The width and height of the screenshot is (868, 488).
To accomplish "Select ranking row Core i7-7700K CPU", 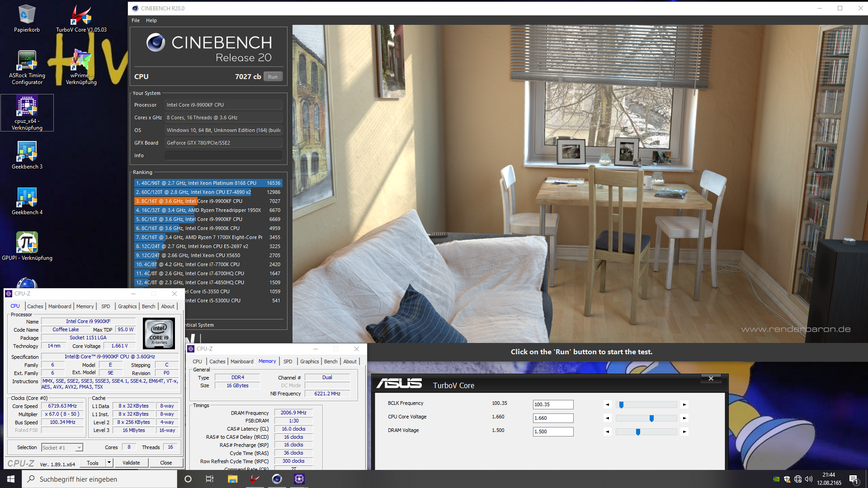I will pos(208,264).
